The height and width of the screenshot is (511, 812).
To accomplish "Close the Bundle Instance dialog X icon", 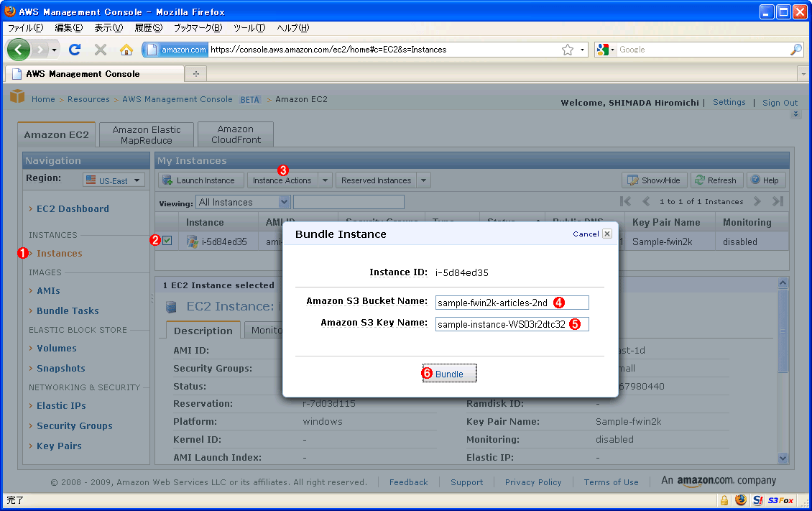I will [x=607, y=234].
